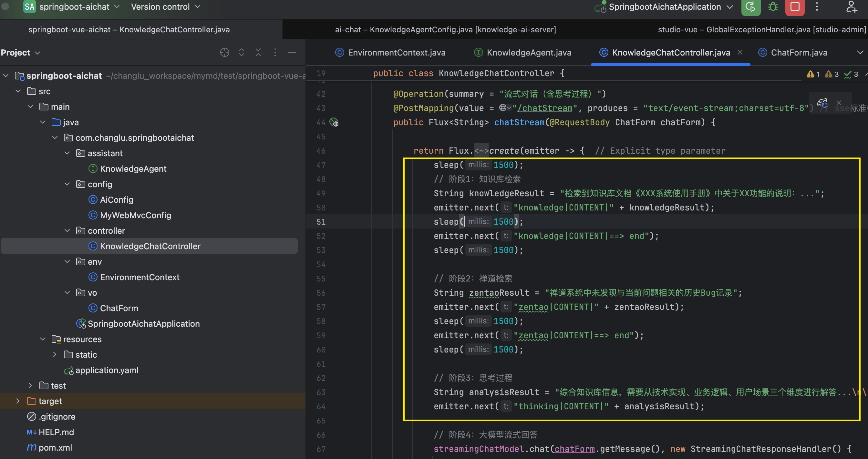Click the /chatStream URL link on line 43
The width and height of the screenshot is (868, 459).
coord(545,108)
